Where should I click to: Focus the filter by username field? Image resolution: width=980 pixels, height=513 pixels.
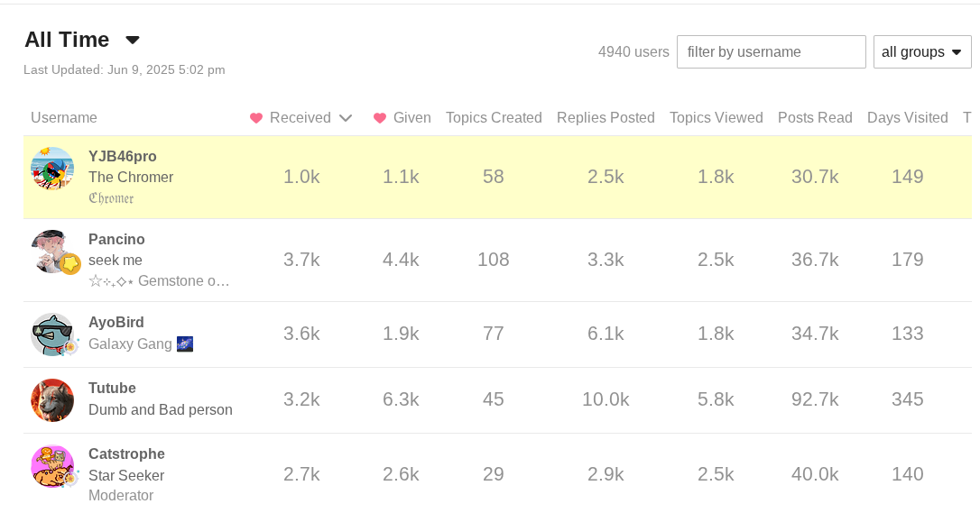point(772,51)
